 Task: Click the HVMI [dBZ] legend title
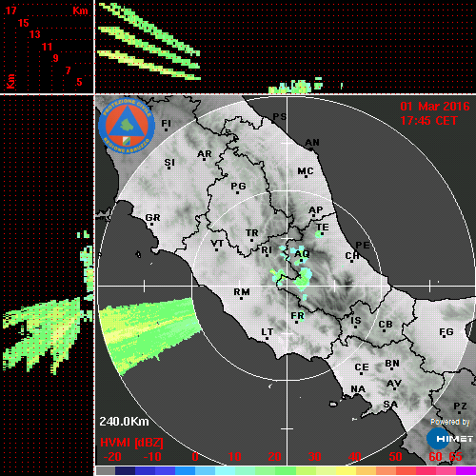click(131, 443)
